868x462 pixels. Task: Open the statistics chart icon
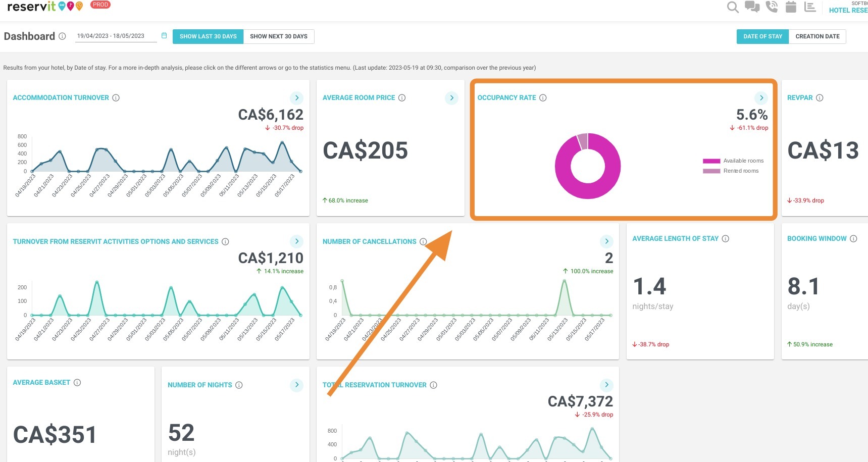tap(810, 7)
